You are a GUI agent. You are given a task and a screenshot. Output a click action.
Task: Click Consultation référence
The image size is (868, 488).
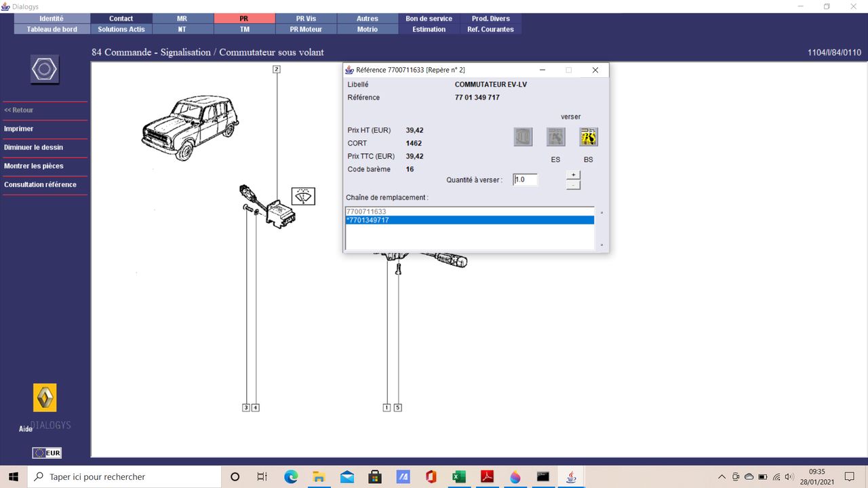coord(40,184)
